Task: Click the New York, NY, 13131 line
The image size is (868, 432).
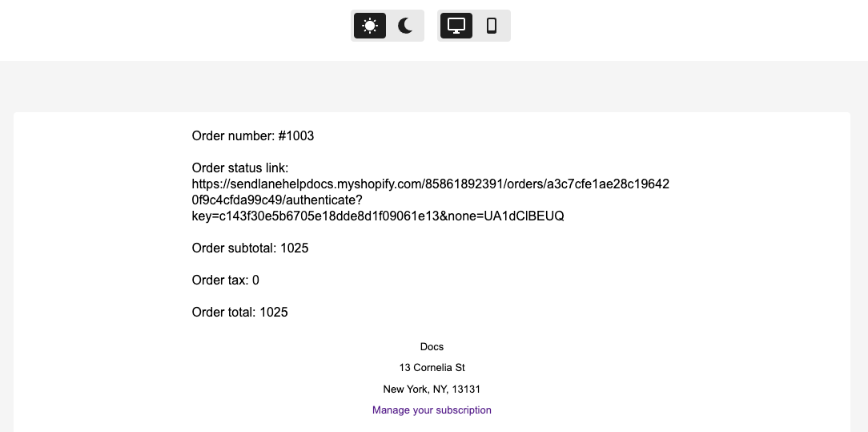Action: 432,390
